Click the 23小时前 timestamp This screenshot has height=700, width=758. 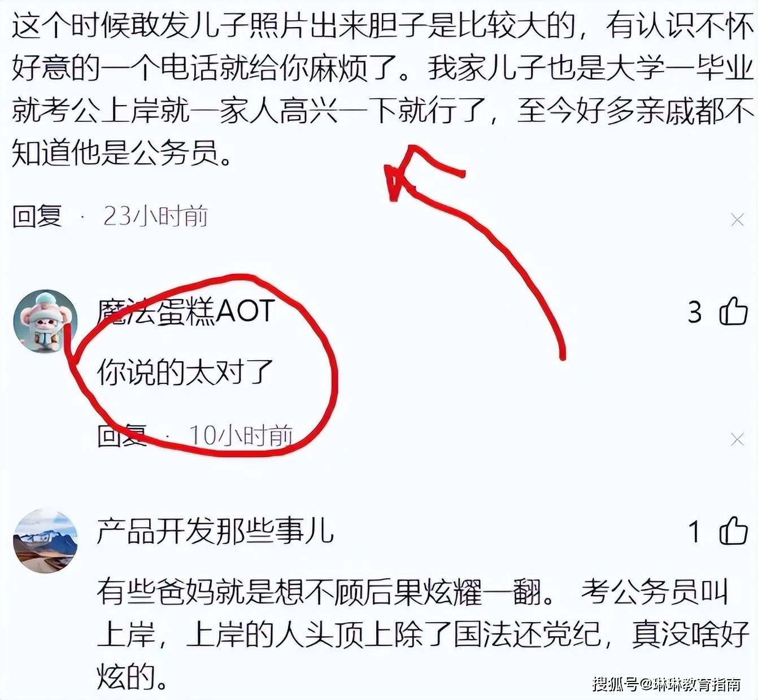tap(156, 216)
